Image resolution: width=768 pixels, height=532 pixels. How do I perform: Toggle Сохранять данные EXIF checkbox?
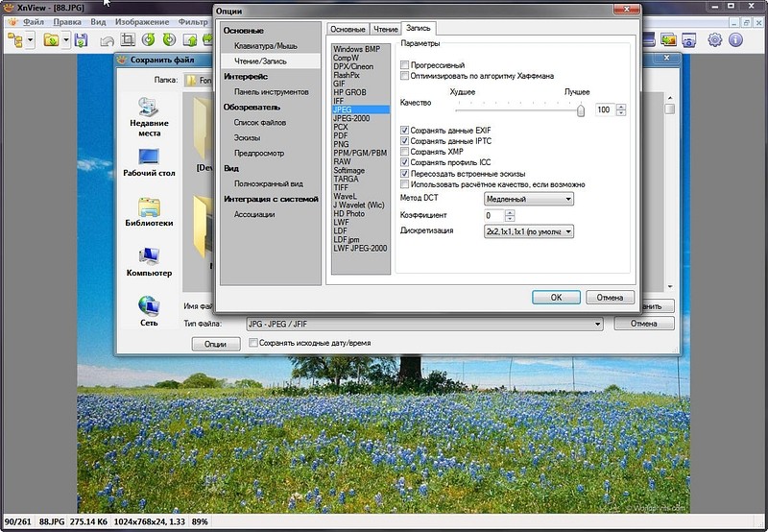[x=404, y=130]
